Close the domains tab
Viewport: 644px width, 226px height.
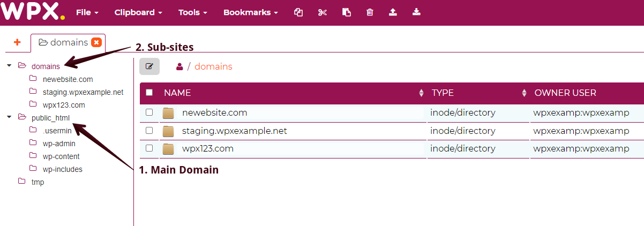pos(96,42)
